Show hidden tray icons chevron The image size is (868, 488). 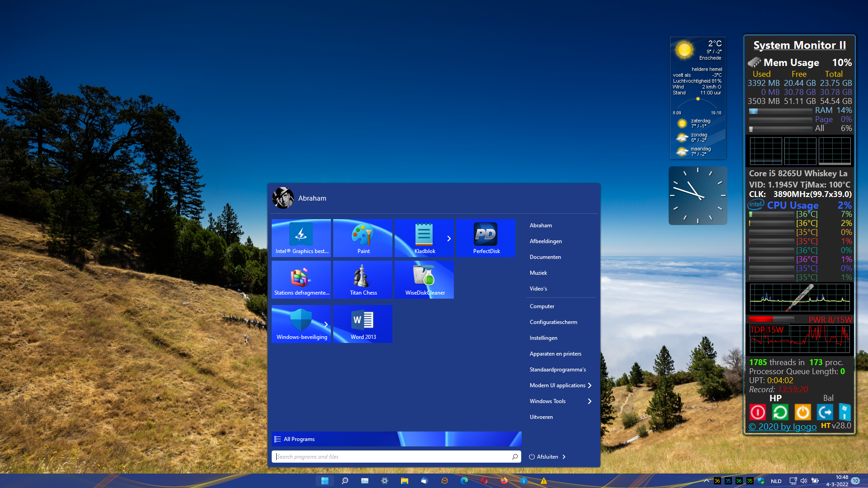(x=707, y=481)
